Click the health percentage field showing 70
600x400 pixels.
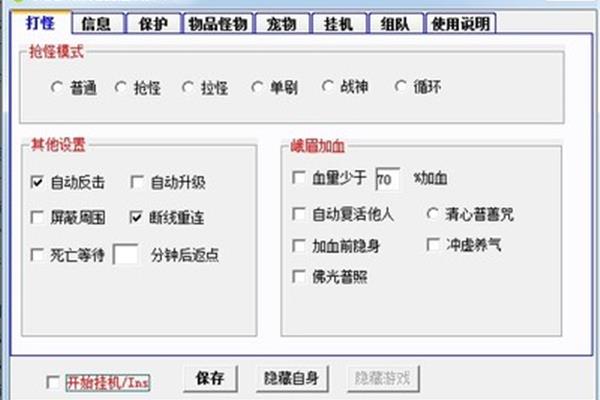pyautogui.click(x=387, y=179)
